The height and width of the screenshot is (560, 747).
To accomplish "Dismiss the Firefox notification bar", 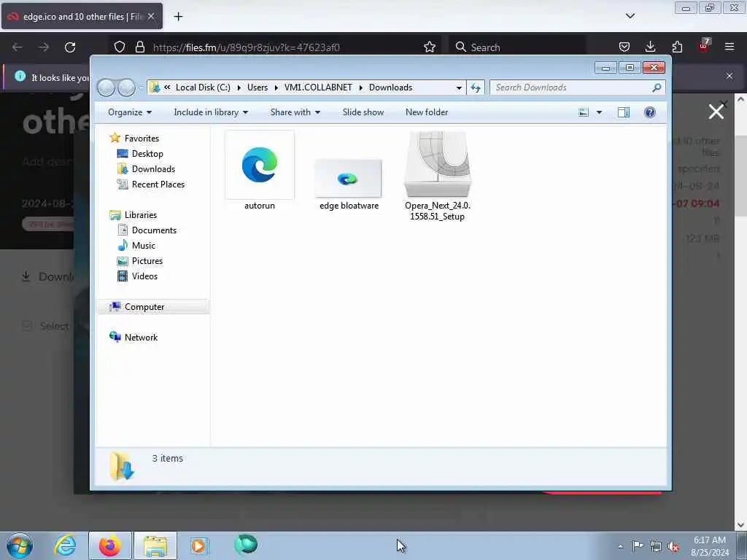I will (729, 76).
